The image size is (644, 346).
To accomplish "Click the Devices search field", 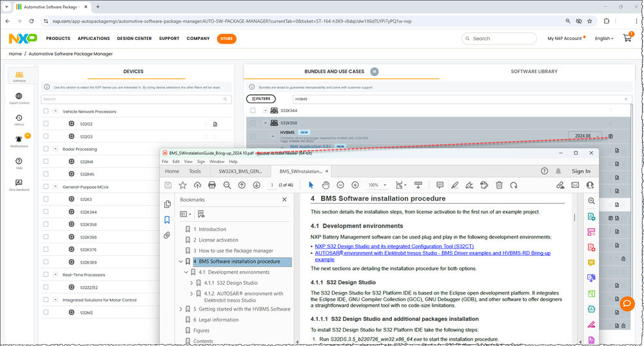I will tap(136, 99).
